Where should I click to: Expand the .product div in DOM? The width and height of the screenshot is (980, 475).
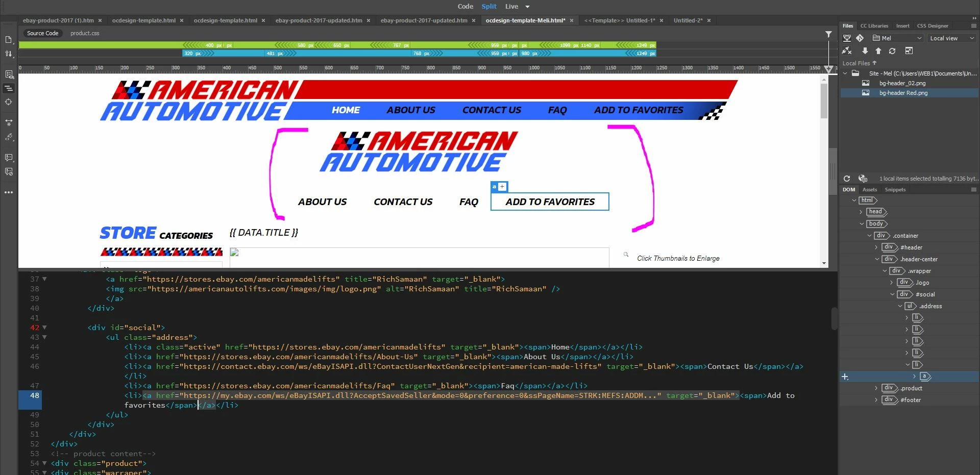click(876, 388)
